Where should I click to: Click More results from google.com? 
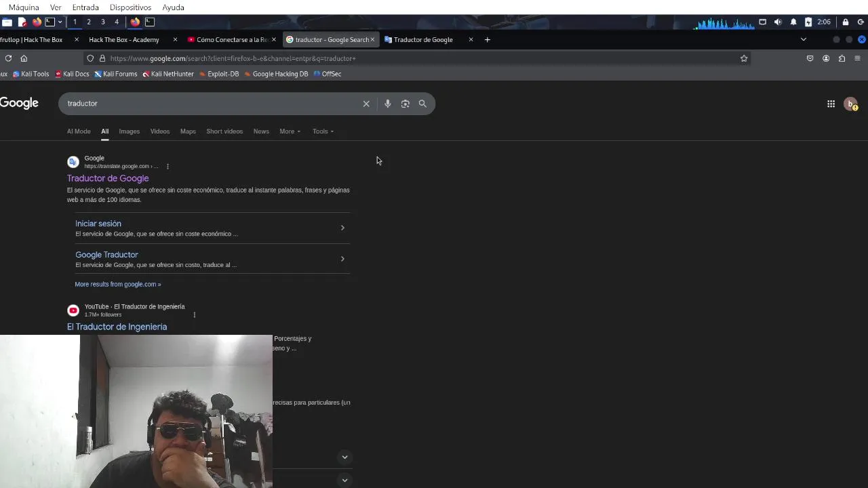pyautogui.click(x=118, y=284)
